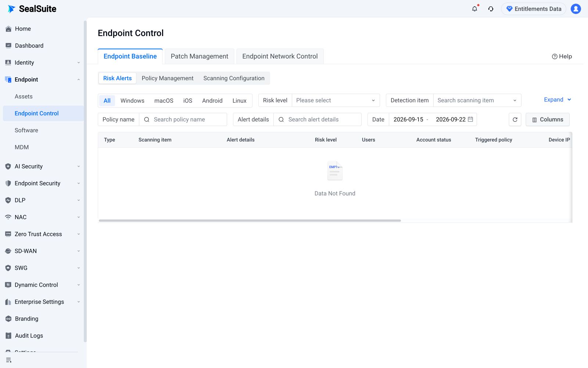The image size is (588, 368).
Task: Go to Branding in the sidebar
Action: coord(26,319)
